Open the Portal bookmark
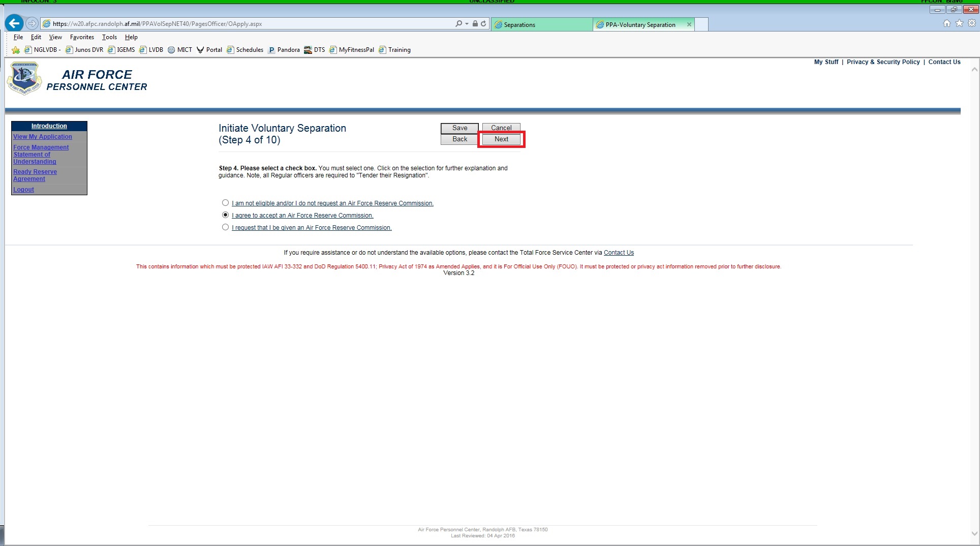This screenshot has height=546, width=980. pyautogui.click(x=209, y=50)
